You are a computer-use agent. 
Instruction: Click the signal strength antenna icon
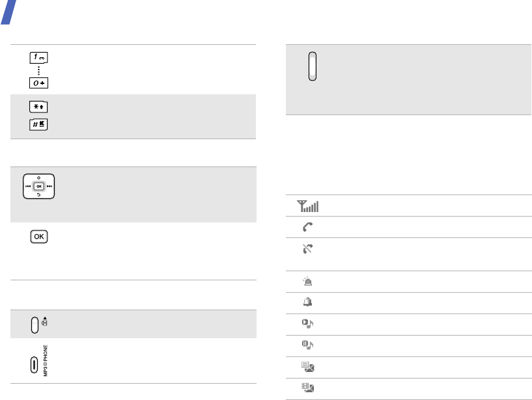point(307,207)
